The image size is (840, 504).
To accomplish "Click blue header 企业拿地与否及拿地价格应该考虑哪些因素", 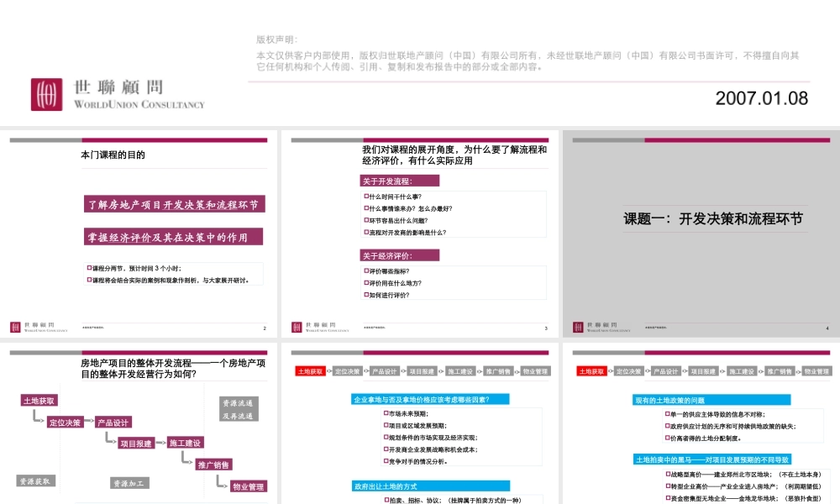I will tap(430, 400).
